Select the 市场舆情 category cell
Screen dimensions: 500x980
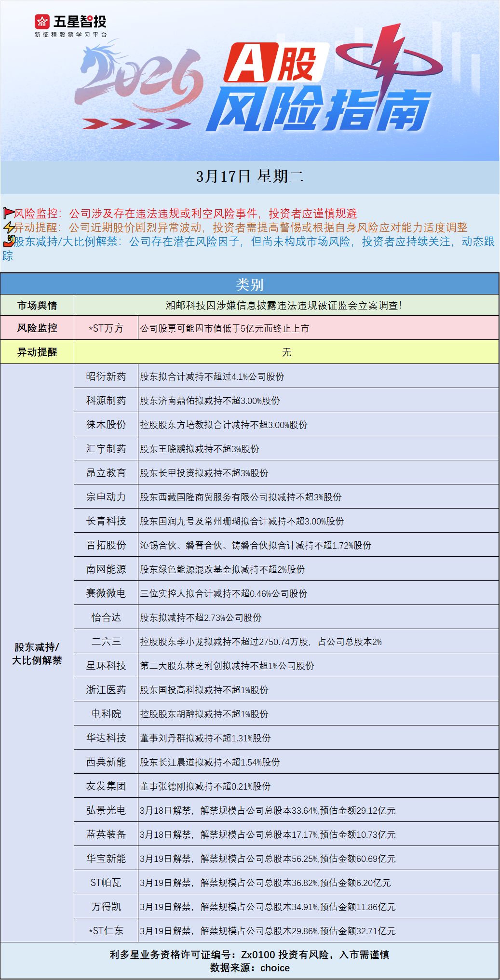tap(37, 305)
